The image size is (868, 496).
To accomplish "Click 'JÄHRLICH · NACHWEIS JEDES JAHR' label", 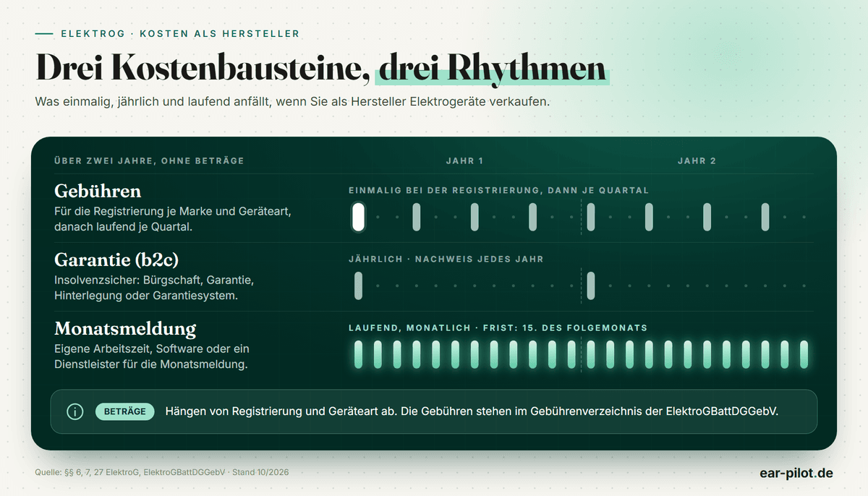I will [446, 259].
